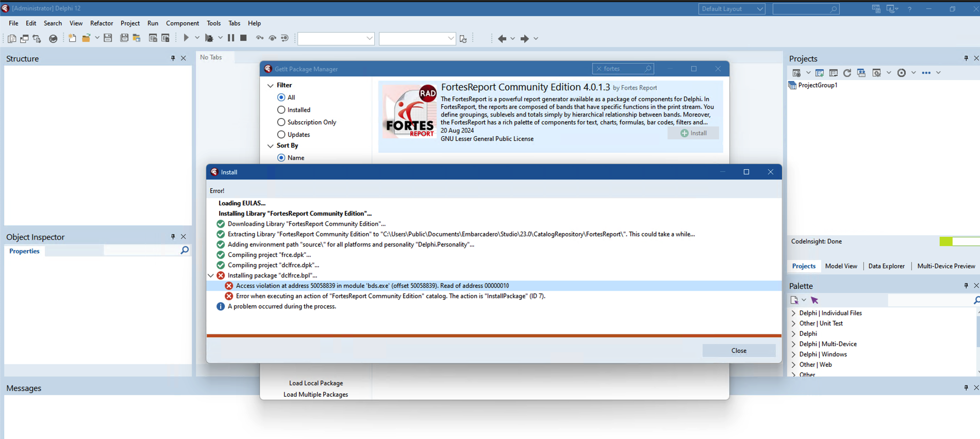Expand the Delphi | Individual Files palette category
The height and width of the screenshot is (439, 980).
(x=793, y=313)
